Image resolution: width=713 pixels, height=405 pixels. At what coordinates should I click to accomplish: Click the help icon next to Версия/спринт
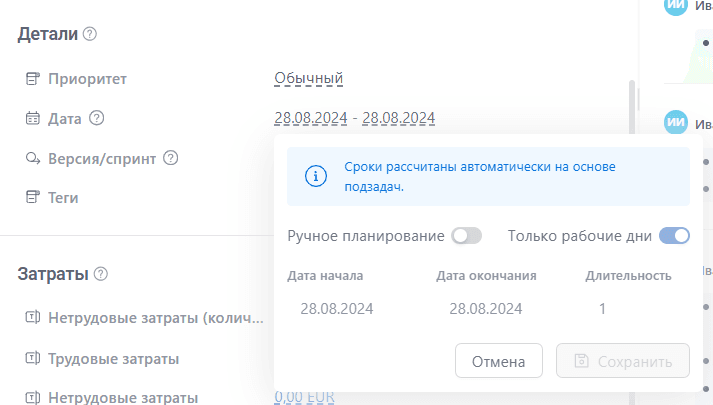point(171,158)
